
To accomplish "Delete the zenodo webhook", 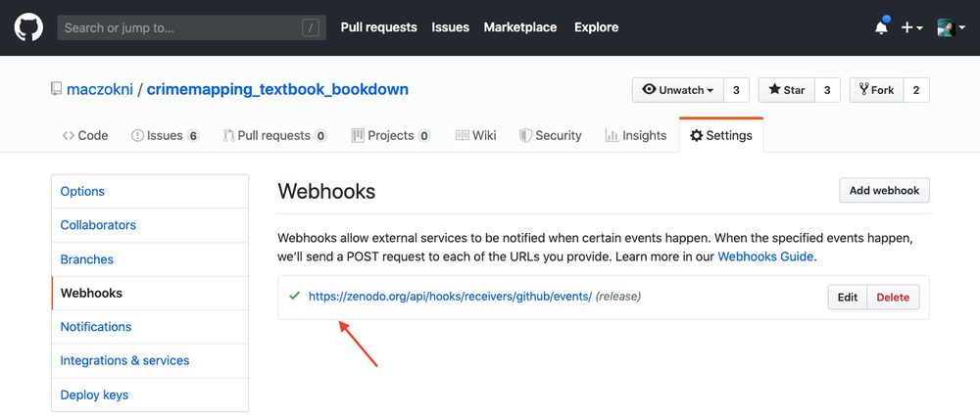I will [893, 297].
